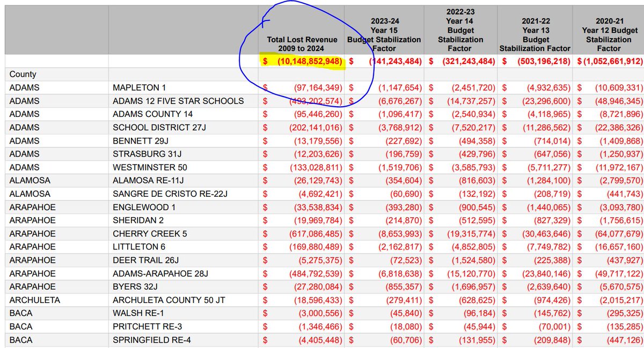Select value (484,792,539) for Adams-Arapahoe 28J
The image size is (644, 348).
coord(316,273)
